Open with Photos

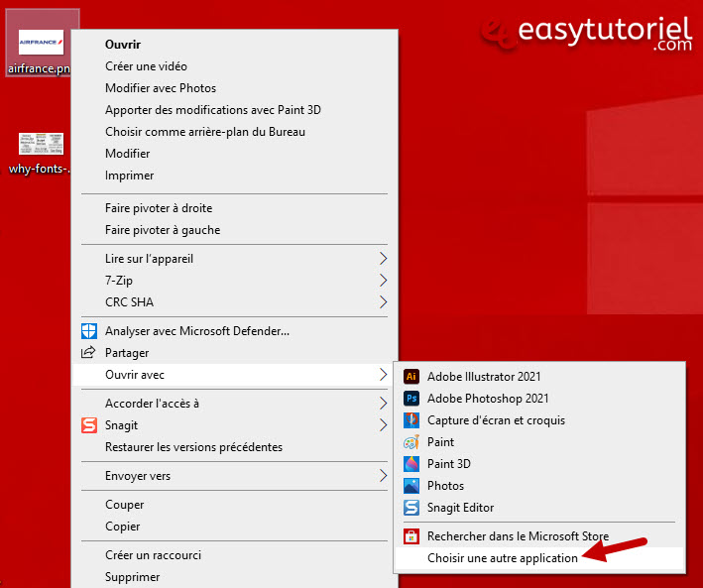pos(539,486)
